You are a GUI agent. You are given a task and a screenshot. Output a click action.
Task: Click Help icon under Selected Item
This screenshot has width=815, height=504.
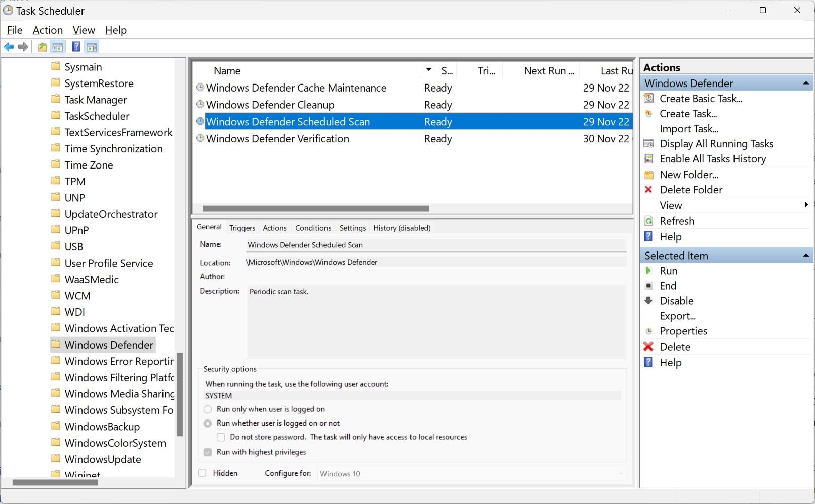(x=649, y=362)
